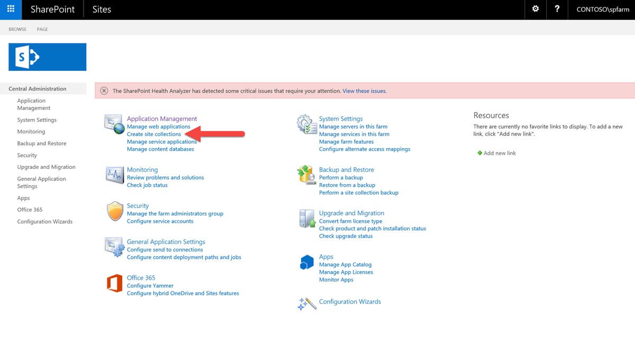Screen dimensions: 635x364
Task: Open the BROWSE ribbon tab
Action: [17, 29]
